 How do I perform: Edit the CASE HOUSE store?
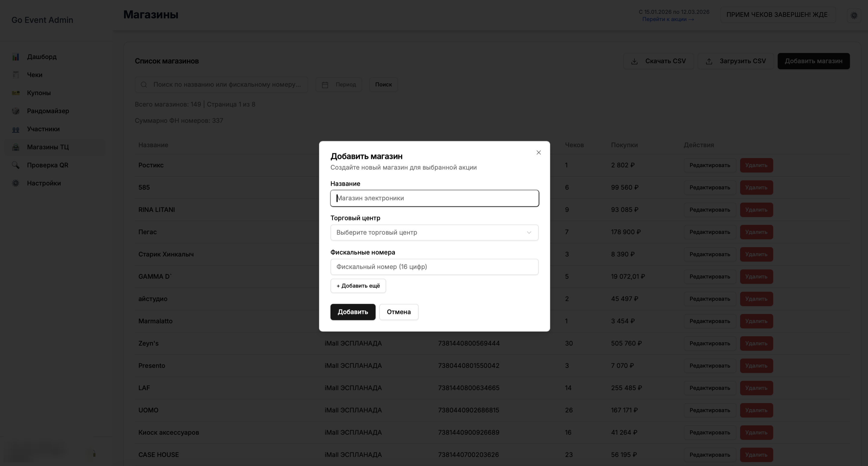pos(710,455)
